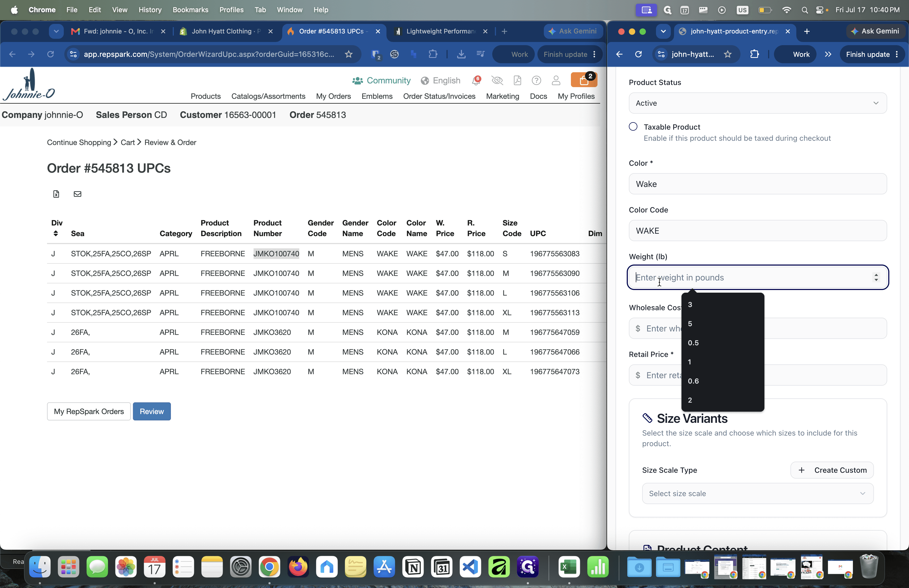Click the My RepSpark Orders button
Viewport: 909px width, 588px height.
pos(89,411)
